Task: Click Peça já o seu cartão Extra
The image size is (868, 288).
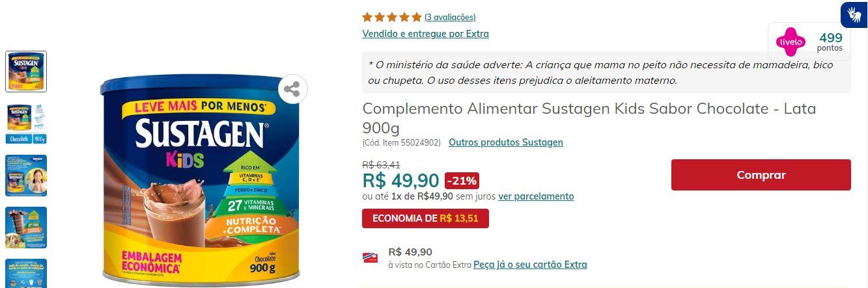Action: (x=530, y=265)
